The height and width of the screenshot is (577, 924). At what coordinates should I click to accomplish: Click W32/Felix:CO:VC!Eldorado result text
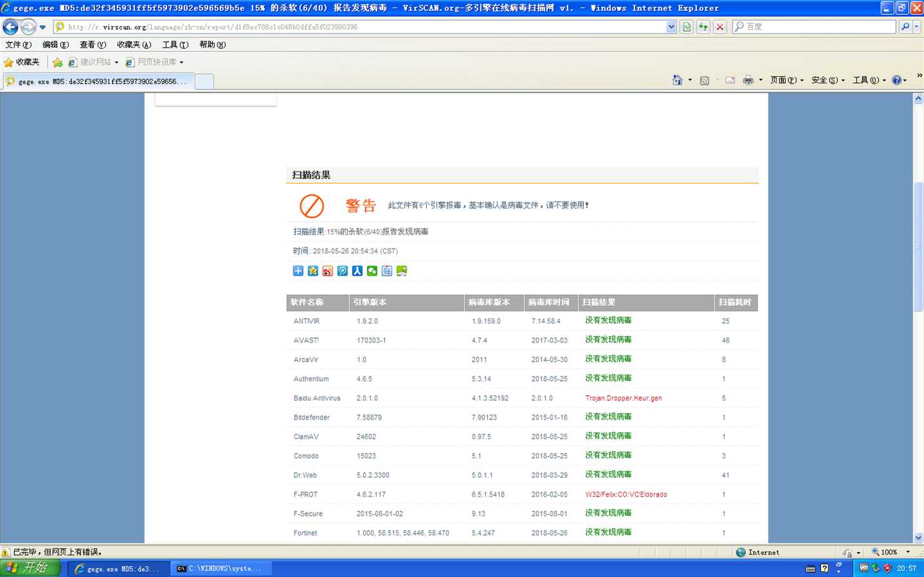point(626,495)
